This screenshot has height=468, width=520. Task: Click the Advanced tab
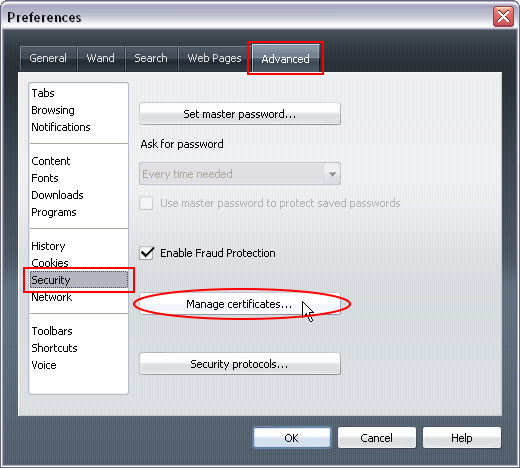point(285,59)
